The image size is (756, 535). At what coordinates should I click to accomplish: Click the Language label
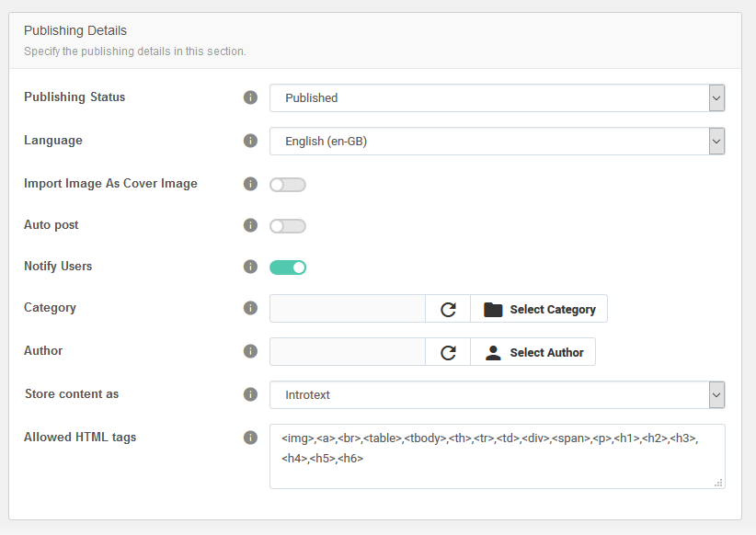[x=53, y=141]
